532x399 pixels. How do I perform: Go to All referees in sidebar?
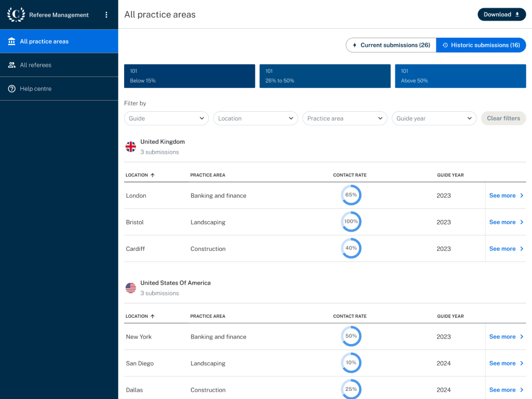point(35,65)
